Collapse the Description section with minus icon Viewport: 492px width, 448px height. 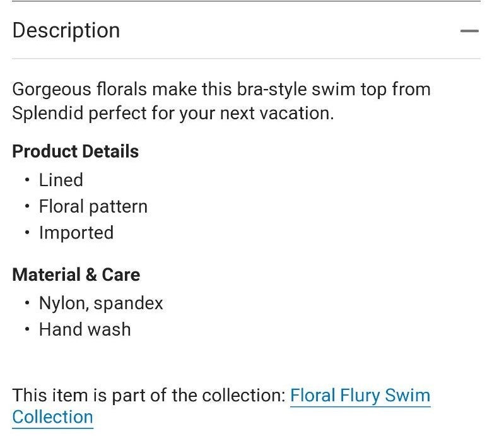pos(469,31)
